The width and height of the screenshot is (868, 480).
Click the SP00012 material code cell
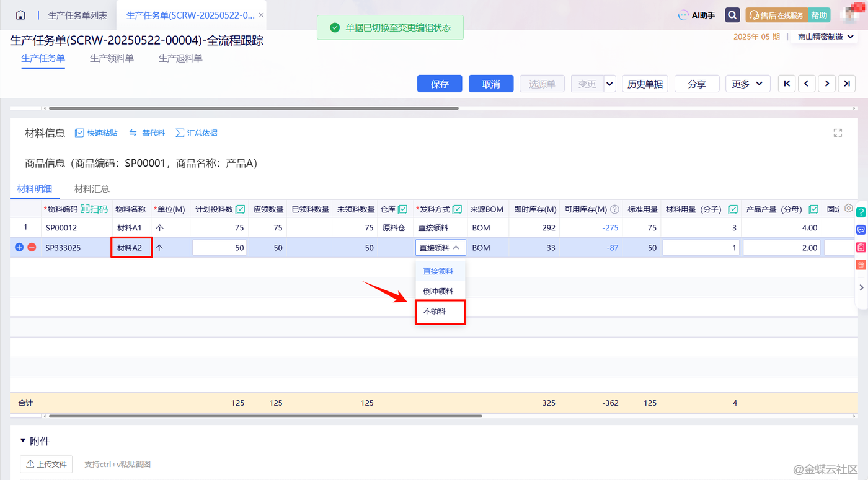point(76,227)
